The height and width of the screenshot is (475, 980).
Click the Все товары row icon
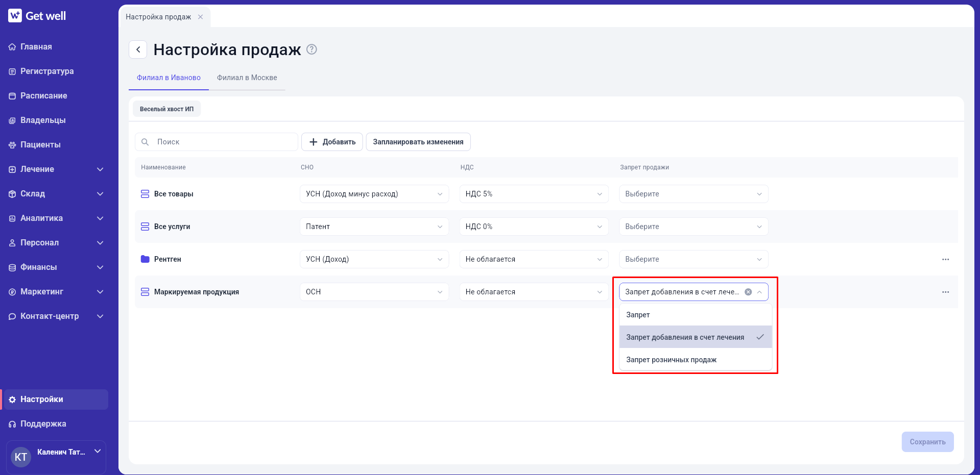(145, 194)
